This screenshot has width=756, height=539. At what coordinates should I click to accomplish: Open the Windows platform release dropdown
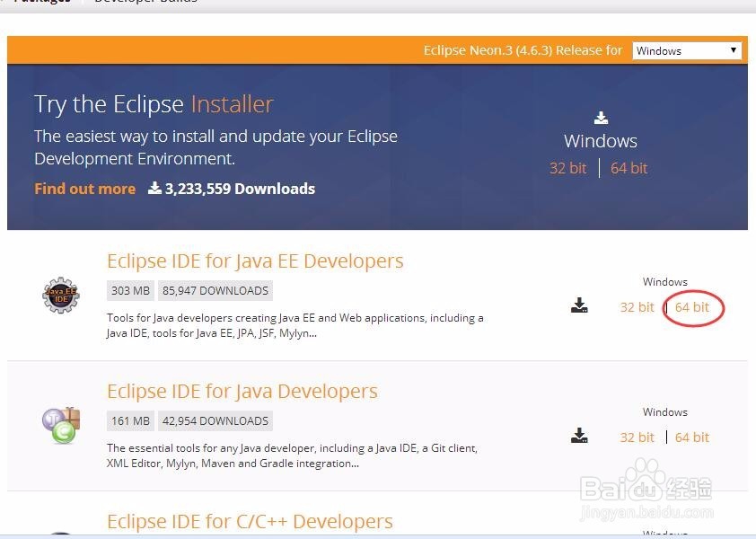[687, 50]
